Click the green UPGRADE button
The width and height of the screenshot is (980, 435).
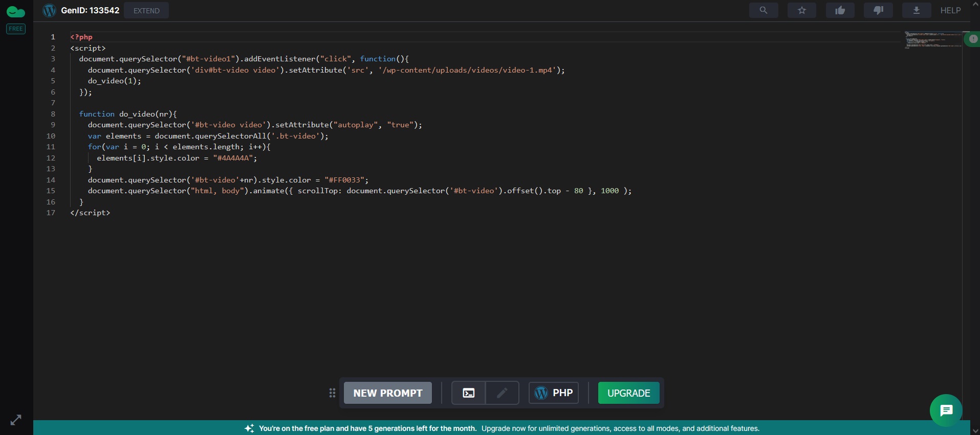click(629, 393)
